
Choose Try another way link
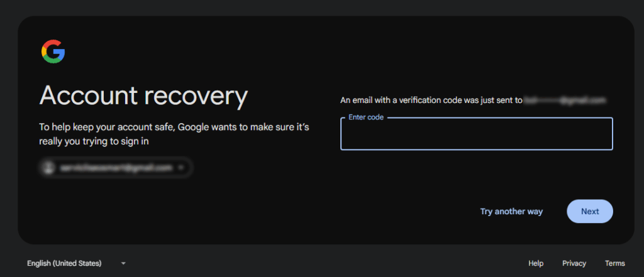coord(511,211)
